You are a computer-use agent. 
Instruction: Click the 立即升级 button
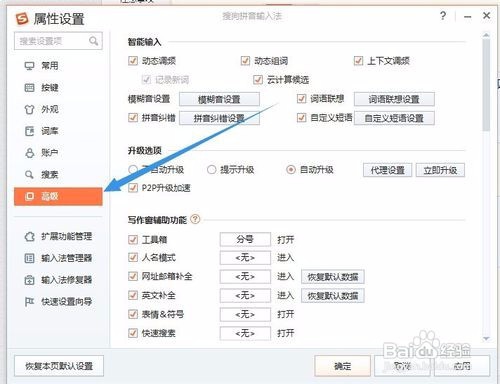[x=440, y=170]
